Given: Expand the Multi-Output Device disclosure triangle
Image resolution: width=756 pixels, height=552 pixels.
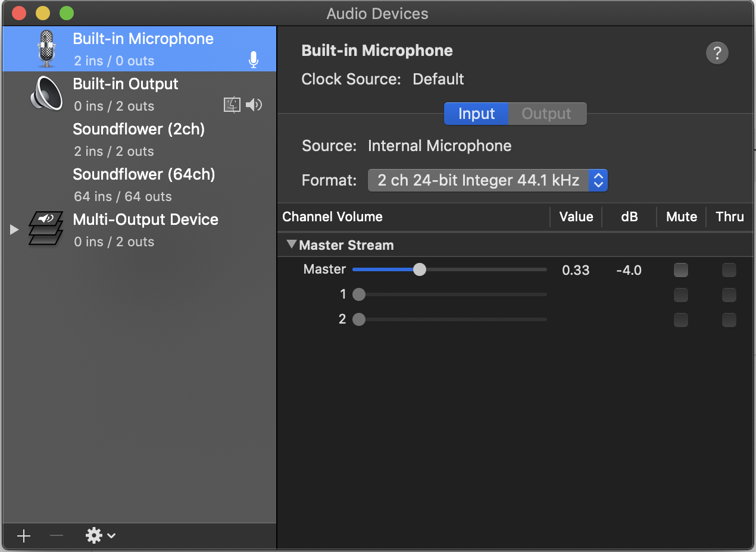Looking at the screenshot, I should (x=15, y=230).
